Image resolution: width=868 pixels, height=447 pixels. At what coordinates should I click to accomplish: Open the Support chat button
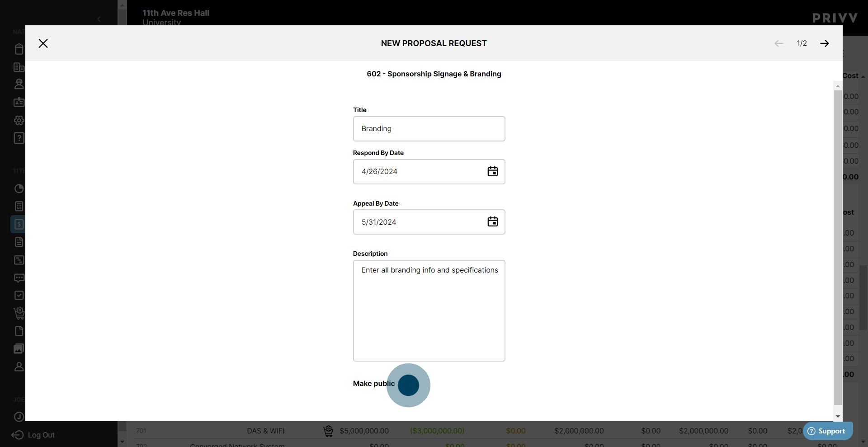pos(828,431)
